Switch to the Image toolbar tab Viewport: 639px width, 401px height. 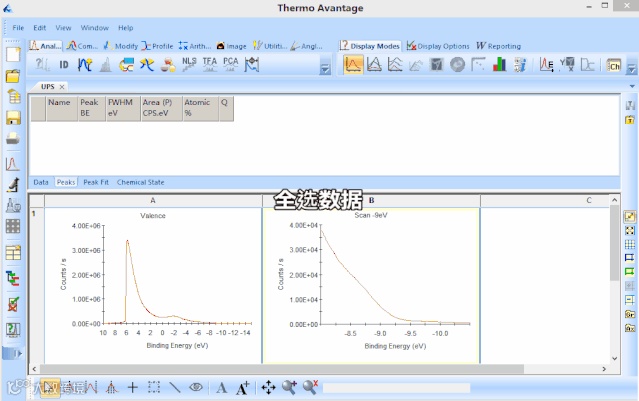[x=231, y=46]
